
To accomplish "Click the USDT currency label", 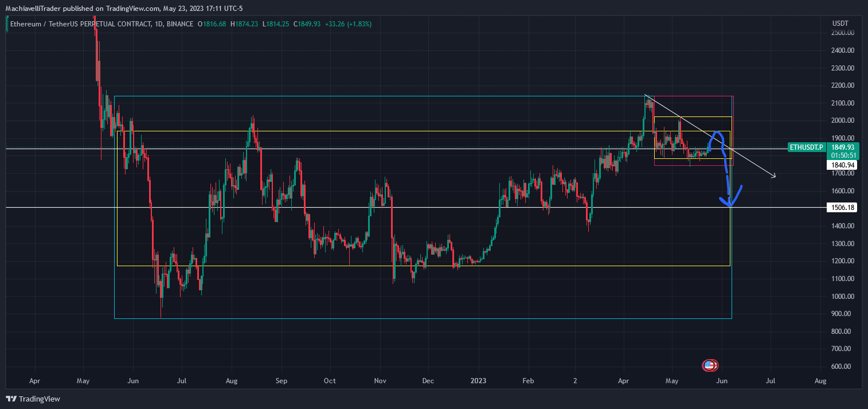I will click(x=841, y=23).
